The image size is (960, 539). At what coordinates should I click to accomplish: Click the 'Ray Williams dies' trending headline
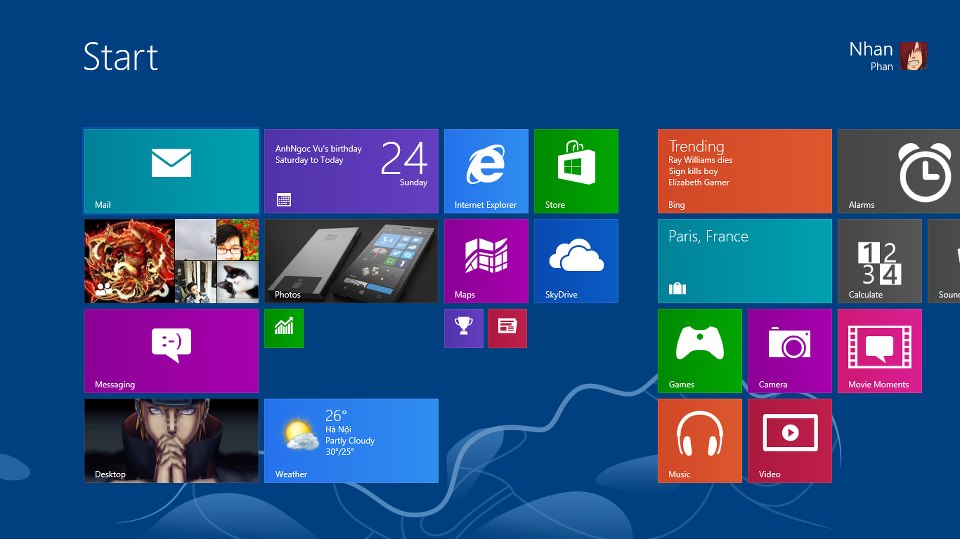coord(700,160)
